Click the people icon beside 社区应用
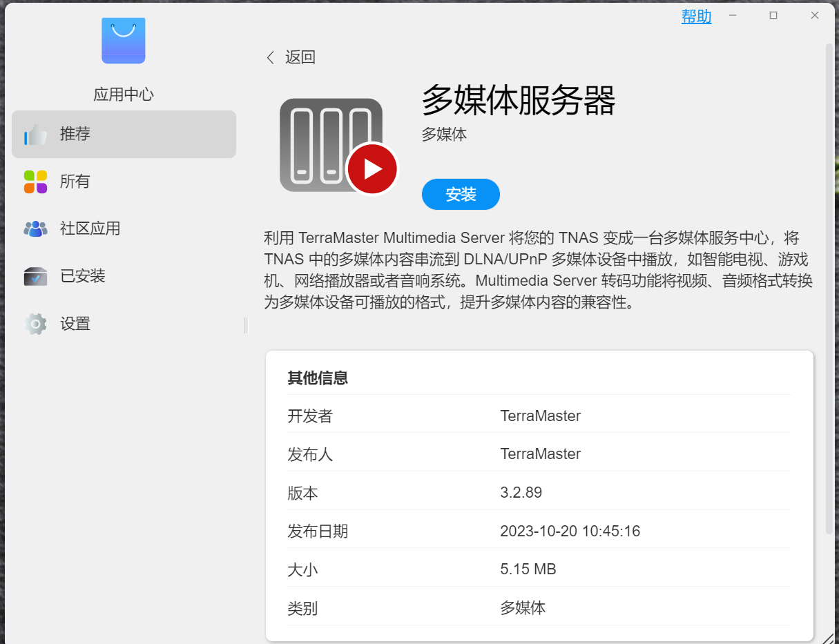Screen dimensions: 839x644 point(36,228)
